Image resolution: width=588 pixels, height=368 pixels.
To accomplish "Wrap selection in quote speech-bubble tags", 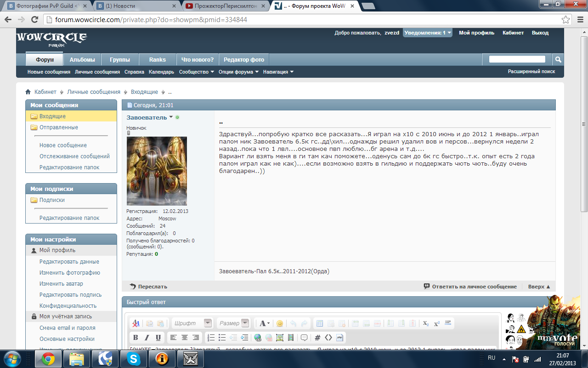I will click(304, 338).
